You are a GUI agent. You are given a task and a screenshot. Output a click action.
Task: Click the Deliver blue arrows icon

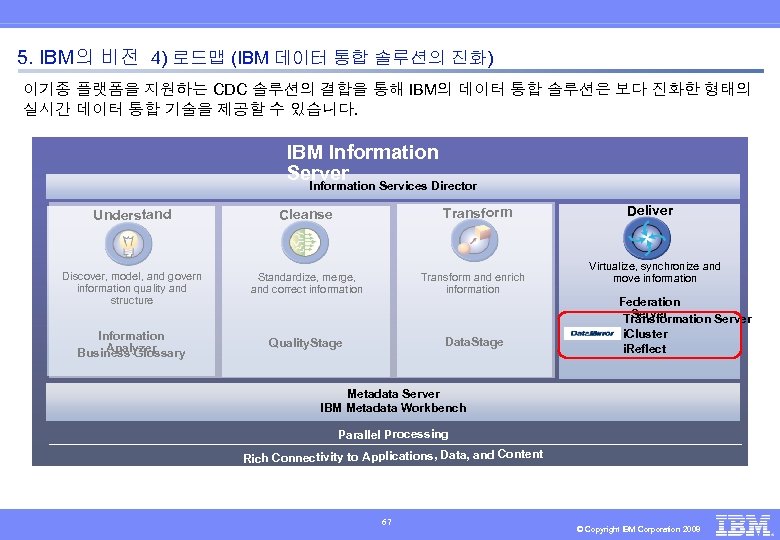click(647, 239)
